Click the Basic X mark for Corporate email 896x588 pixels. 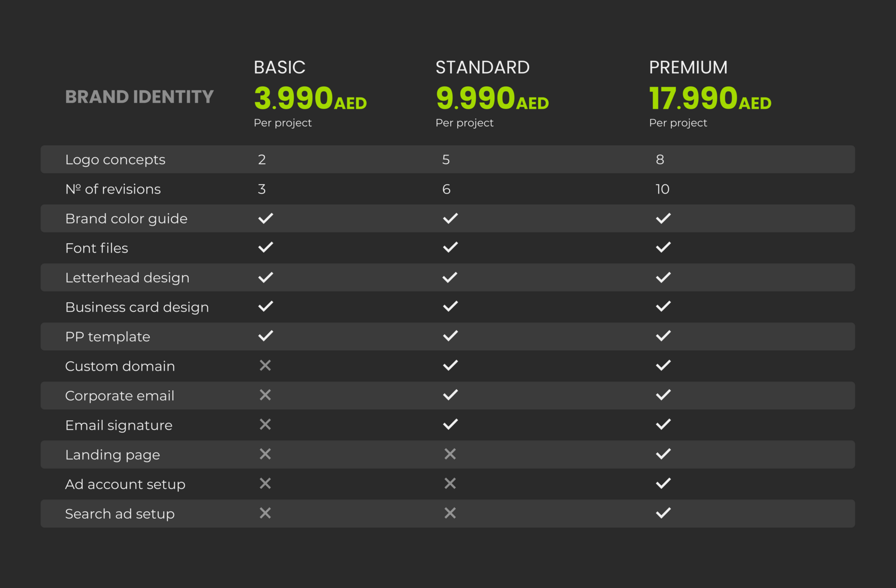click(x=265, y=395)
